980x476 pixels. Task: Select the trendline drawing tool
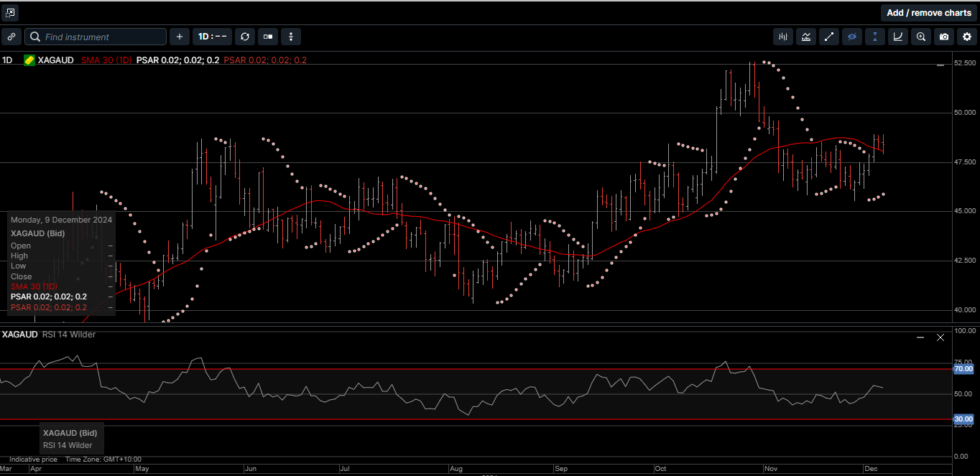828,37
